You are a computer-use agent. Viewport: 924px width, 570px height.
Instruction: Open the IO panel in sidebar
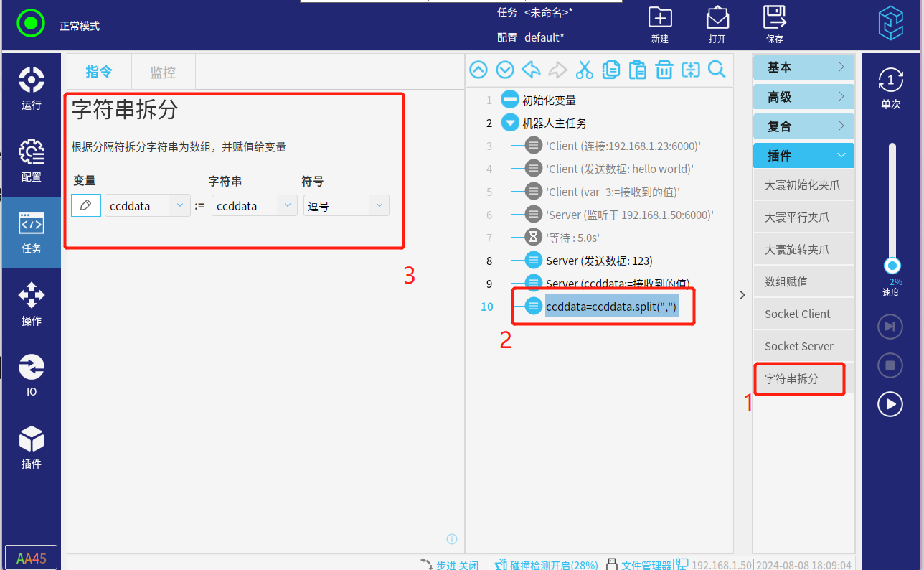click(x=31, y=375)
